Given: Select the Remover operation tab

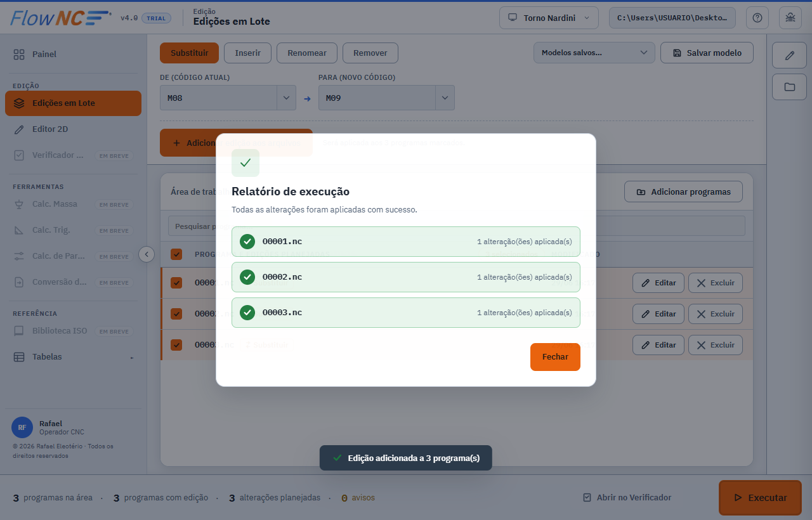Looking at the screenshot, I should pos(370,53).
